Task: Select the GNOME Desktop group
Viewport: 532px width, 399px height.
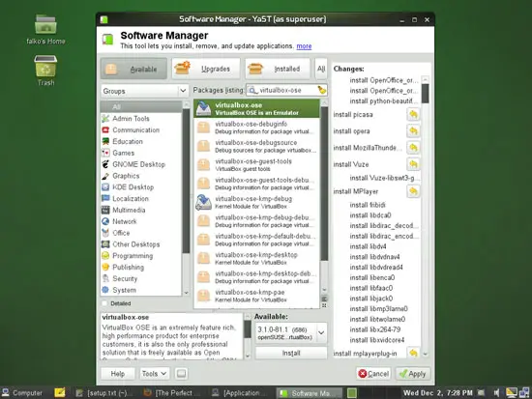Action: (x=141, y=164)
